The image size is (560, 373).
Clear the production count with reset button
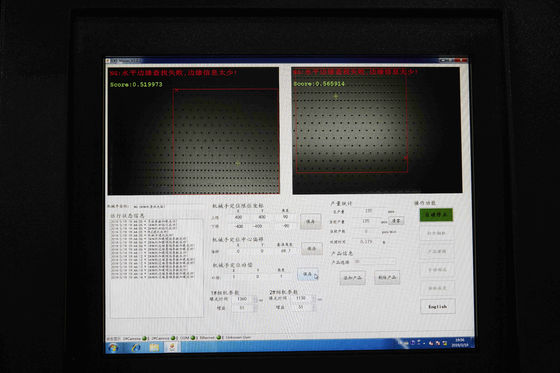396,220
